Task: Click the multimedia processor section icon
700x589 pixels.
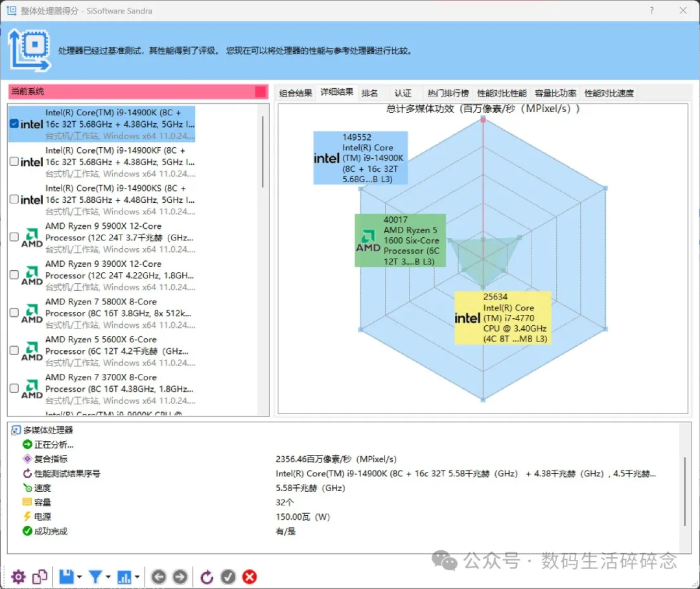Action: click(x=16, y=430)
